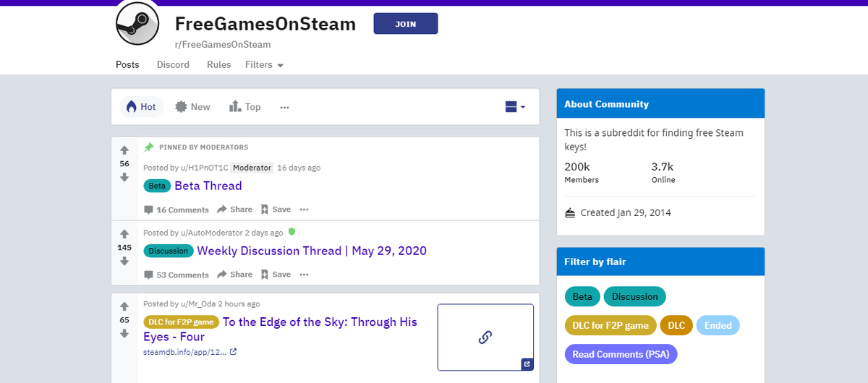
Task: Click the 200k Members count
Action: coord(582,172)
